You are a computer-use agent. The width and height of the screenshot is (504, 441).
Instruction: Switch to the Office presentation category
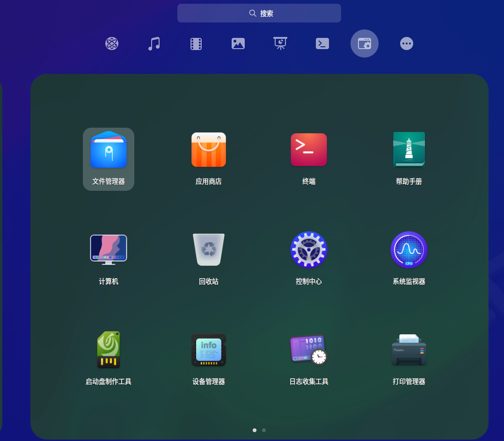280,43
